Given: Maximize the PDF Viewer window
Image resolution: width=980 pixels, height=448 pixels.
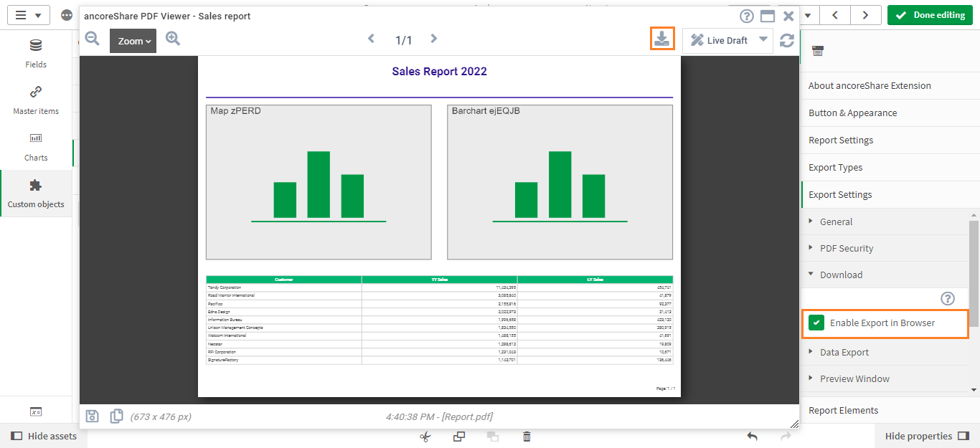Looking at the screenshot, I should [768, 16].
